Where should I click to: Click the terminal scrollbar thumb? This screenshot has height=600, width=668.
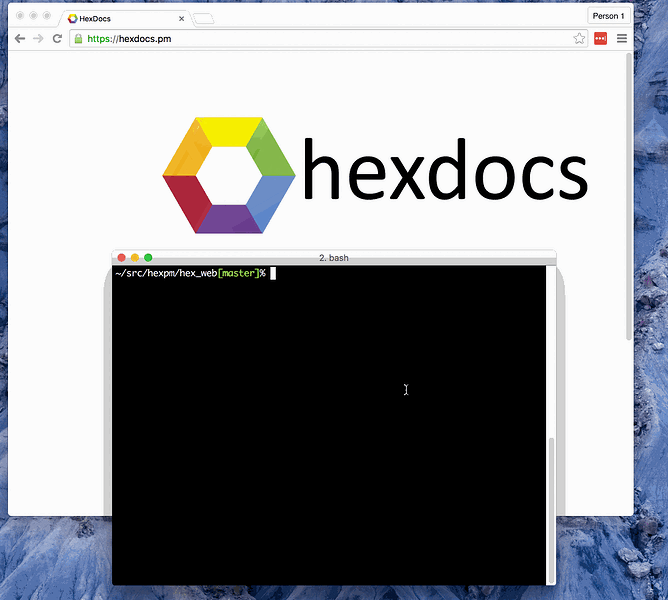(551, 510)
